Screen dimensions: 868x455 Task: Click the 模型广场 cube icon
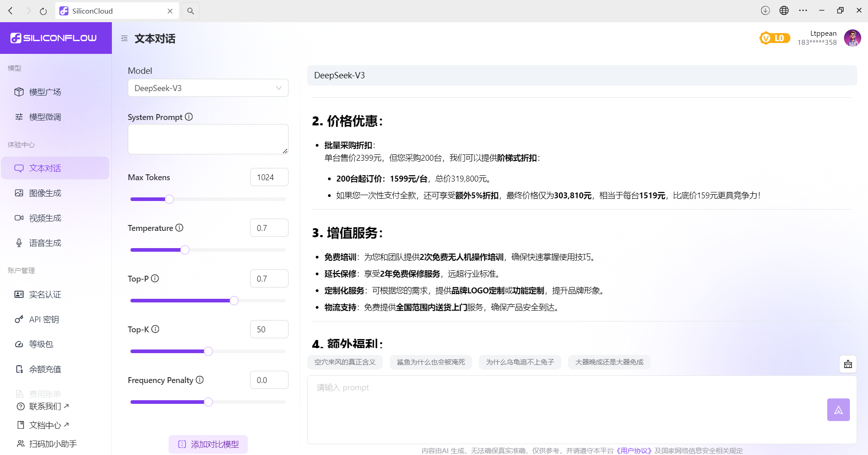coord(19,92)
